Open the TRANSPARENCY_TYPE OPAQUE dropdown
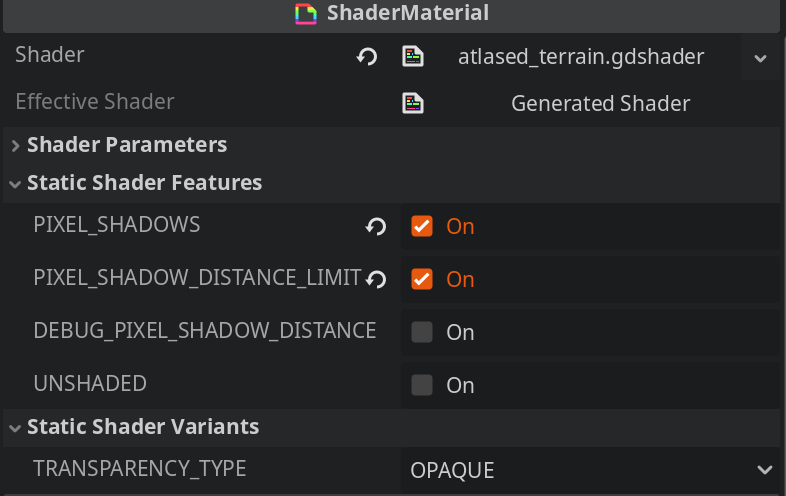Viewport: 786px width, 496px height. pyautogui.click(x=591, y=470)
